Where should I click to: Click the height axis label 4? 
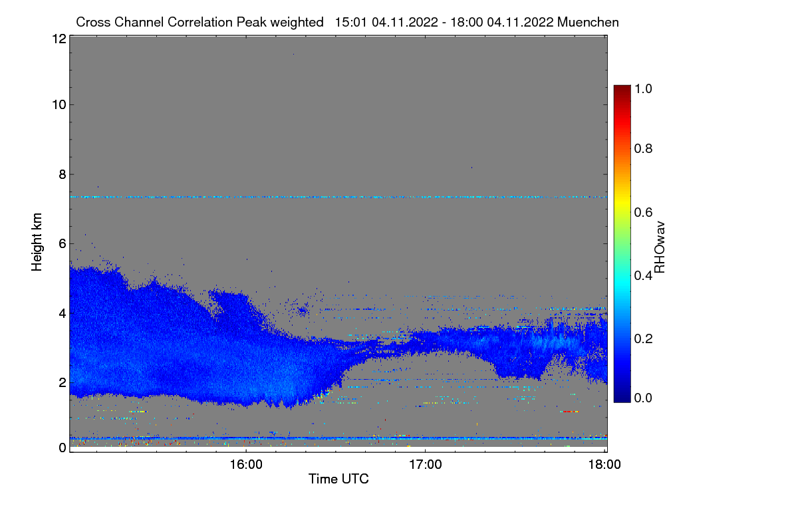click(x=62, y=313)
